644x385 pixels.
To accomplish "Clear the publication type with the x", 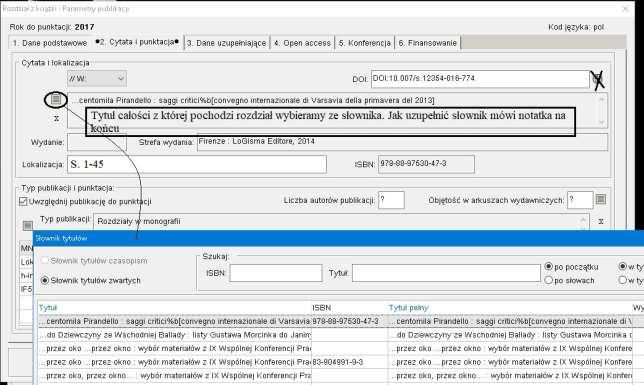I will click(x=601, y=221).
